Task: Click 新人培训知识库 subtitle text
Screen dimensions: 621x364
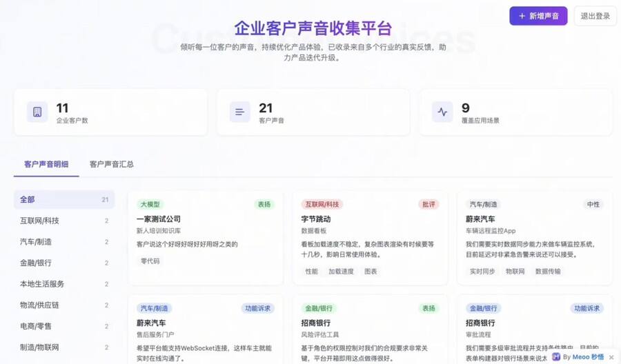Action: (159, 231)
